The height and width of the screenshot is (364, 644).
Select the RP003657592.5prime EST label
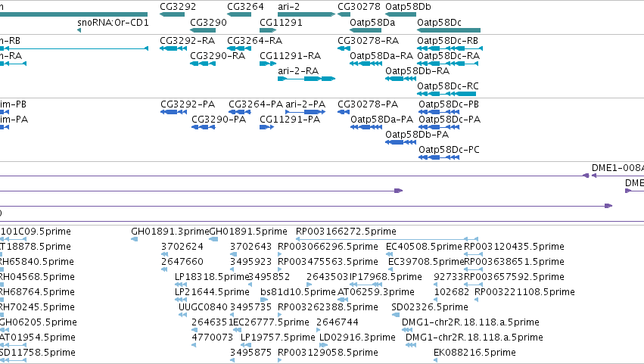coord(514,277)
